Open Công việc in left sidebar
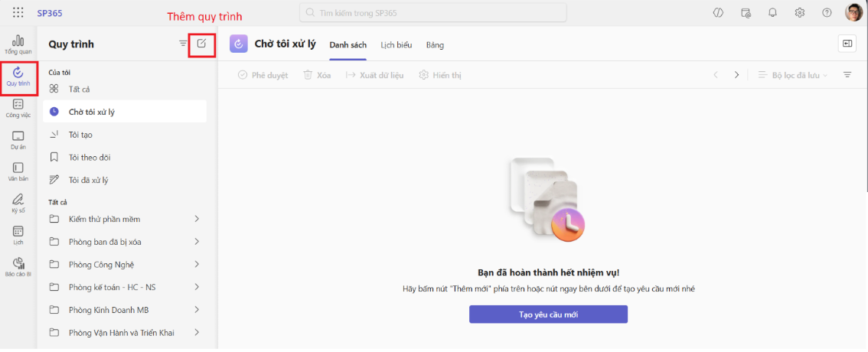 [18, 108]
